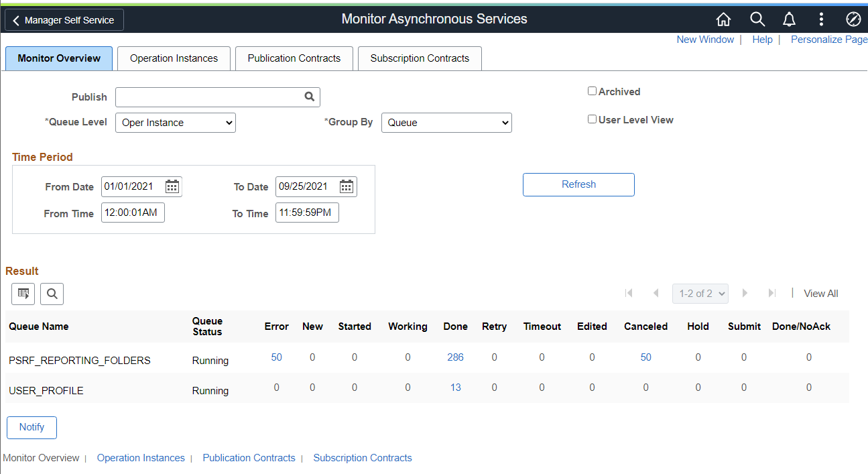Click the Result grid find icon
The height and width of the screenshot is (474, 868).
click(x=52, y=293)
